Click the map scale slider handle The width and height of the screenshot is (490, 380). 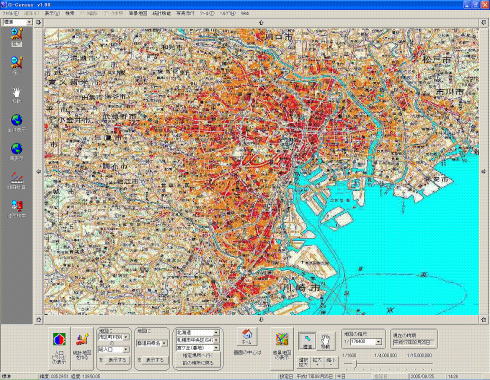click(x=356, y=364)
